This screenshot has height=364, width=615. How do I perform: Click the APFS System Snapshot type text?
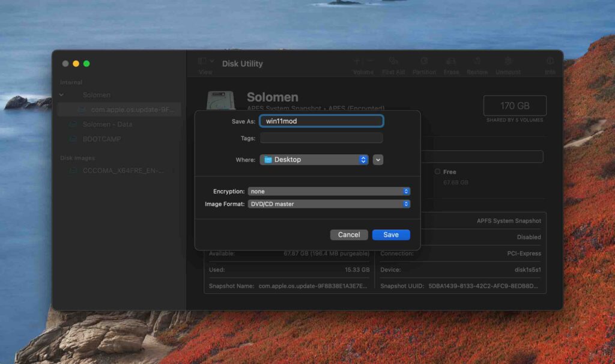509,221
